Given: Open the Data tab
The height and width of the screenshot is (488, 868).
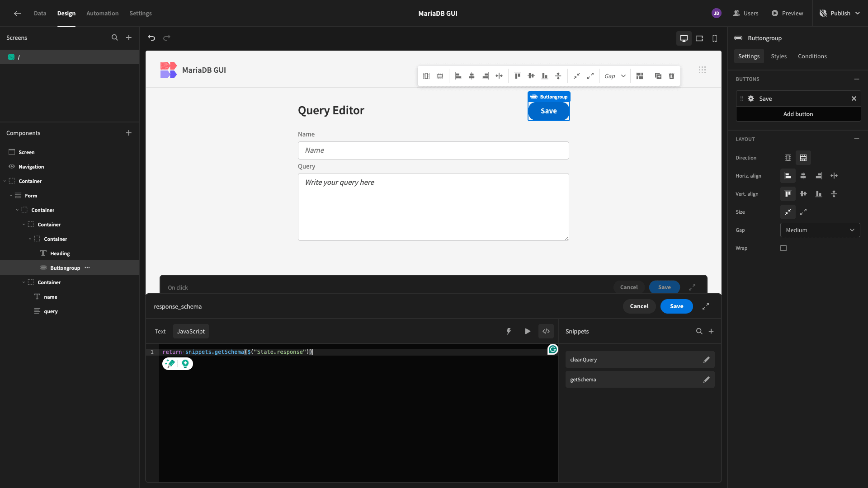Looking at the screenshot, I should point(40,14).
